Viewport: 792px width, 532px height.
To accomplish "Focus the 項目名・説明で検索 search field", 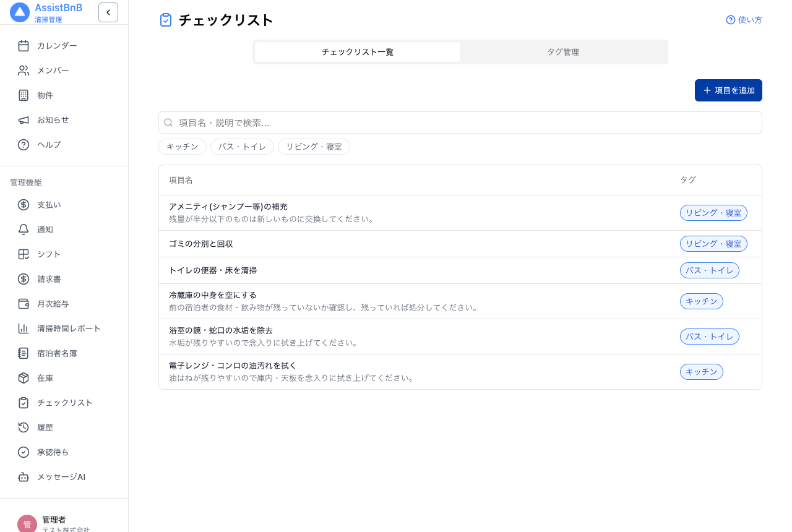I will [460, 122].
